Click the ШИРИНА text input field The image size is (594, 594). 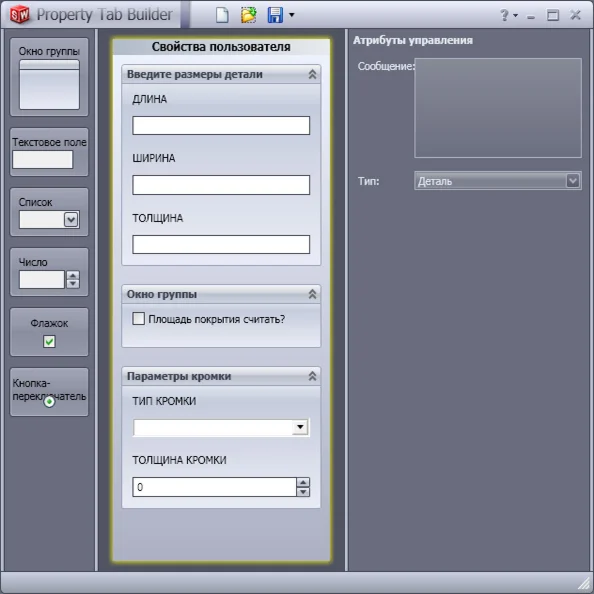[x=221, y=185]
